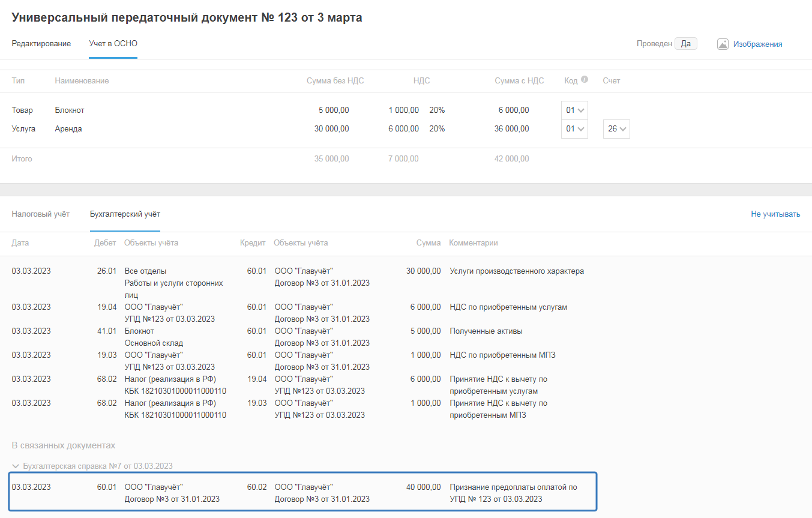The height and width of the screenshot is (518, 812).
Task: Open the Налоговый учёт tab
Action: click(40, 214)
